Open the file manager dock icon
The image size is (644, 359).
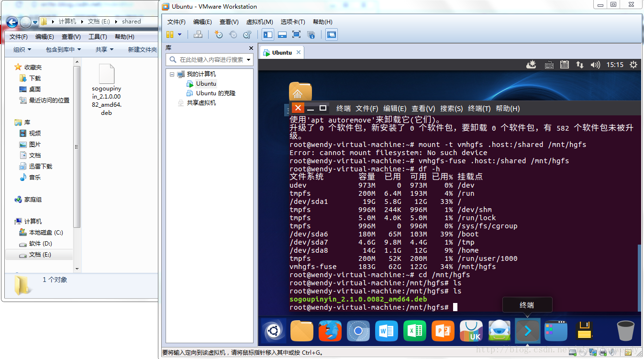[x=302, y=331]
